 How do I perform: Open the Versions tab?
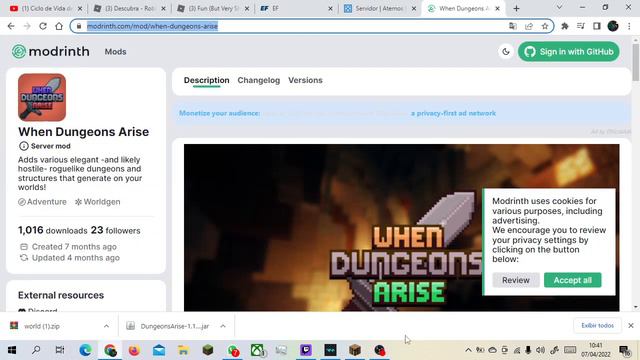(x=305, y=80)
